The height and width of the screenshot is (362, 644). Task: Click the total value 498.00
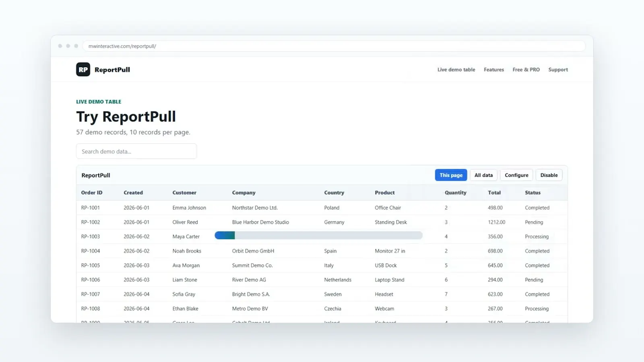click(x=495, y=208)
